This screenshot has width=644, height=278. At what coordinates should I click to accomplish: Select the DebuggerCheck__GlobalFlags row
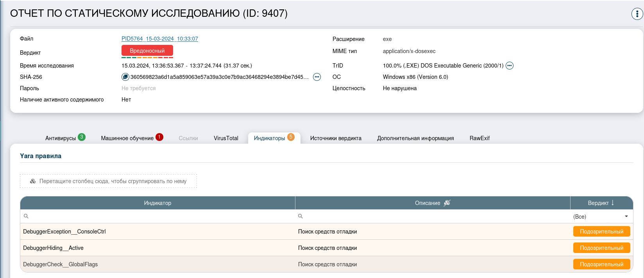click(61, 264)
